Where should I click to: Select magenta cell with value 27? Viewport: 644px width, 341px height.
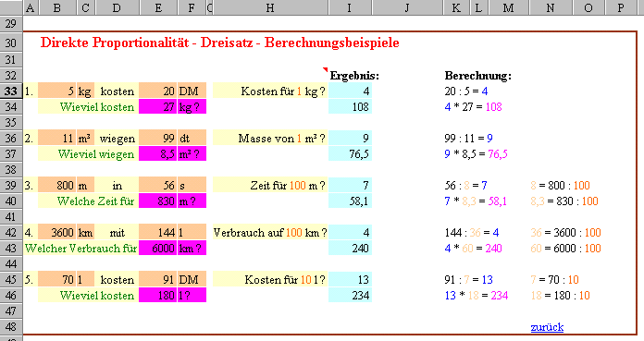point(158,106)
